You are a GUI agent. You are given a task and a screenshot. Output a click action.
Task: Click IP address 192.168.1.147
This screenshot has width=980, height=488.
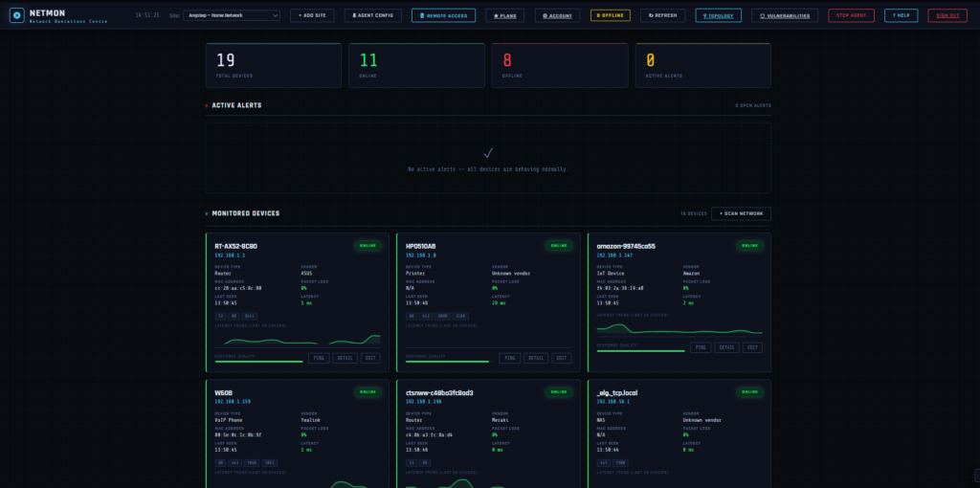(614, 255)
